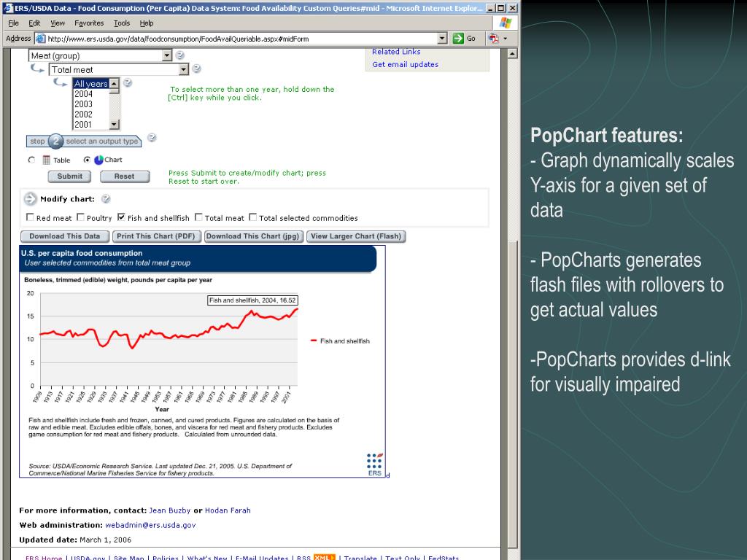Check the Total meat checkbox
This screenshot has height=560, width=747.
pyautogui.click(x=198, y=217)
